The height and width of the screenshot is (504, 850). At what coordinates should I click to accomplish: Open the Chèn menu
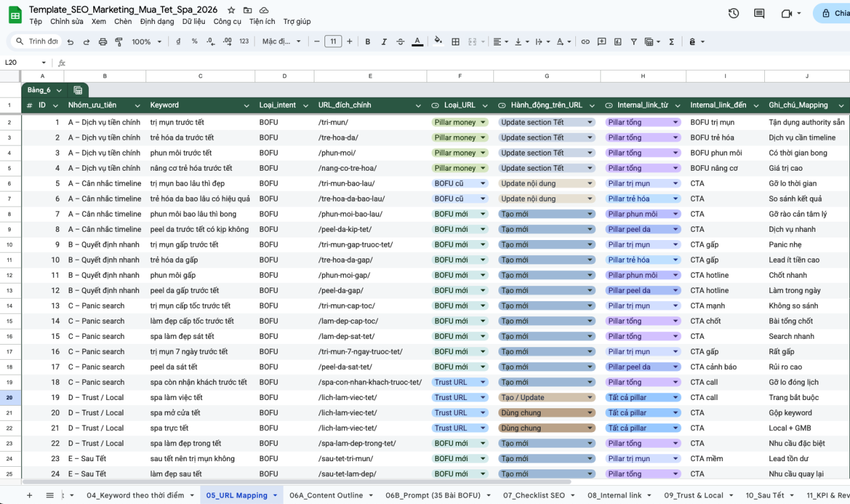[123, 21]
